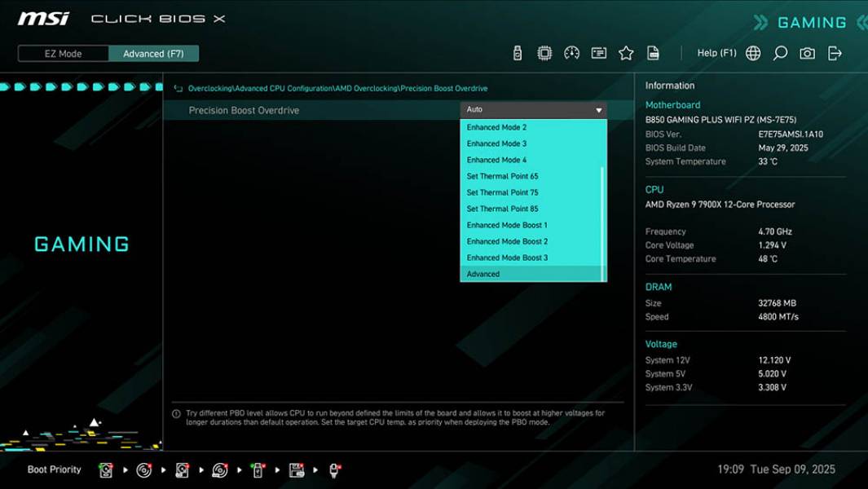Choose Set Thermal Point 75 option
This screenshot has height=489, width=868.
click(522, 192)
